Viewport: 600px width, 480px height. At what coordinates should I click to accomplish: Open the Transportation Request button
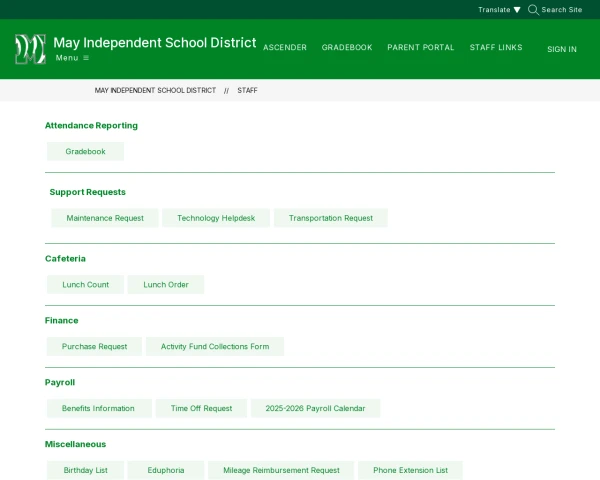click(x=330, y=218)
